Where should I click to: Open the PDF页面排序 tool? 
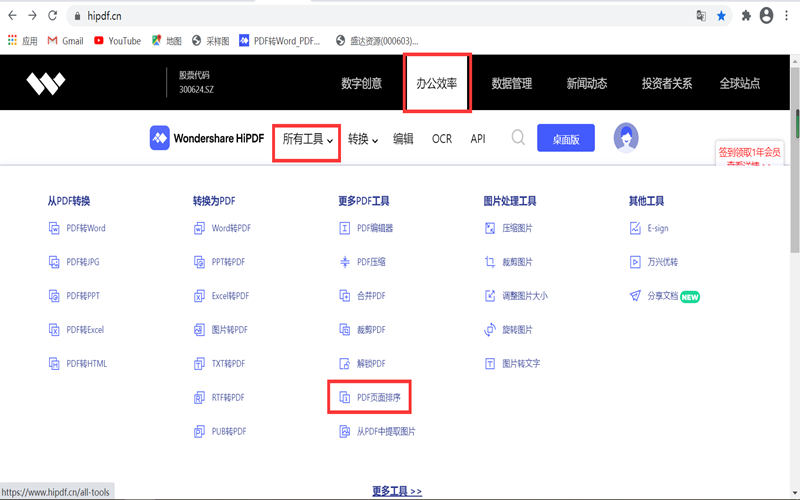384,398
